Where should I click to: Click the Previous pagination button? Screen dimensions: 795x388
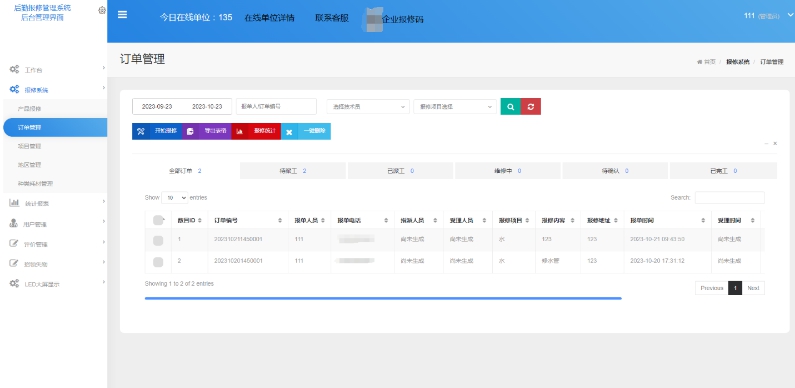(711, 288)
